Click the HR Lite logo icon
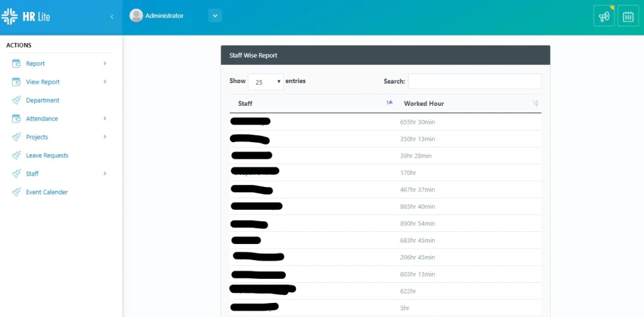The image size is (644, 317). click(x=9, y=16)
